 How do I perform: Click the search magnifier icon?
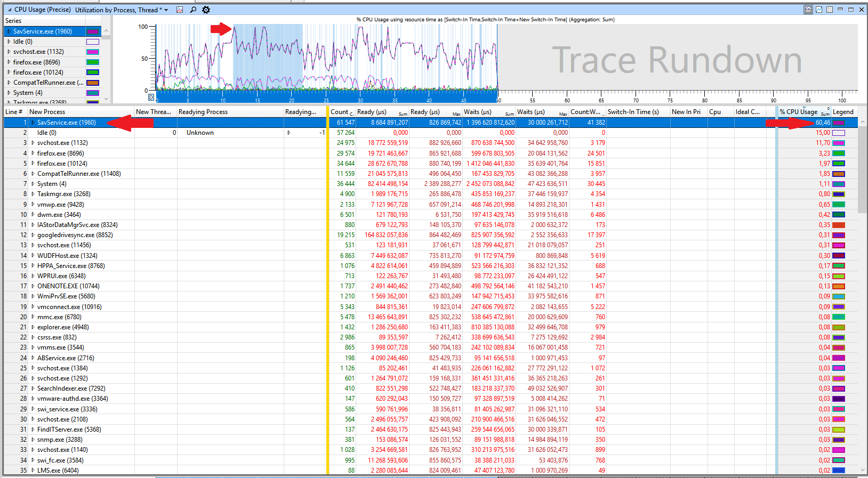coord(193,10)
